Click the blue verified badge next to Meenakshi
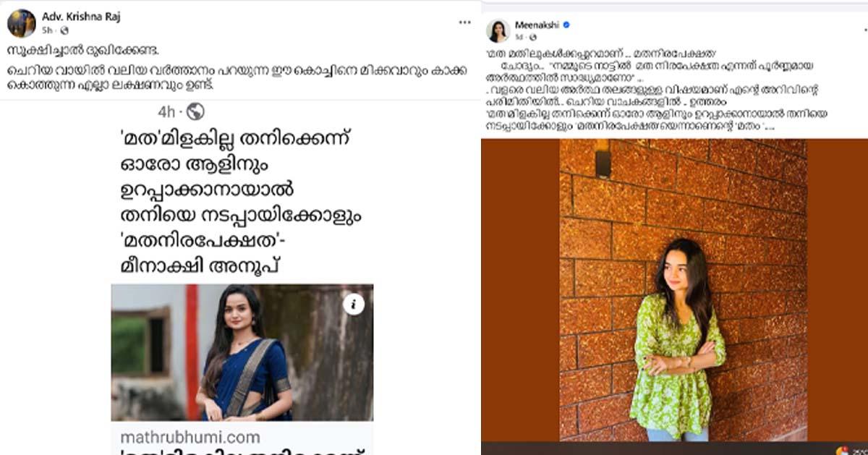The width and height of the screenshot is (868, 455). coord(567,25)
